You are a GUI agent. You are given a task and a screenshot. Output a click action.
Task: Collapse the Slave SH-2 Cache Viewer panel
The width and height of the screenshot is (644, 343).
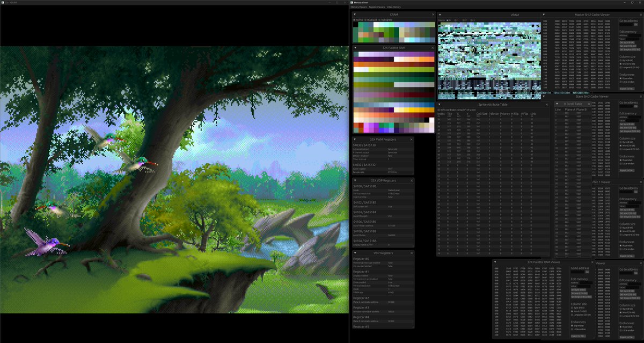[544, 96]
